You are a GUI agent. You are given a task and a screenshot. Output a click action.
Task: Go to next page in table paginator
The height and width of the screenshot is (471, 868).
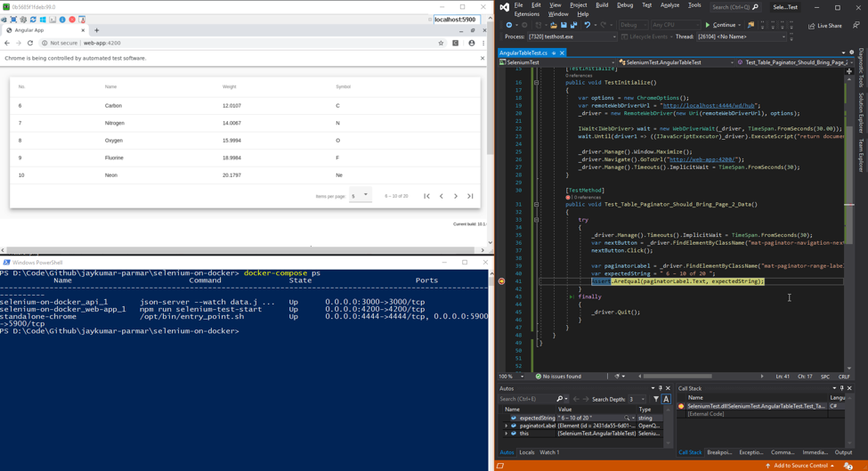tap(456, 196)
